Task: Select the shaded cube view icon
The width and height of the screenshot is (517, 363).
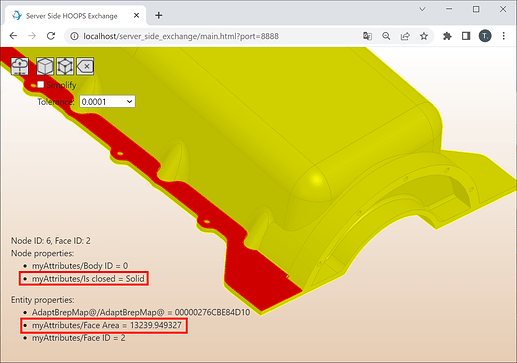Action: (45, 66)
